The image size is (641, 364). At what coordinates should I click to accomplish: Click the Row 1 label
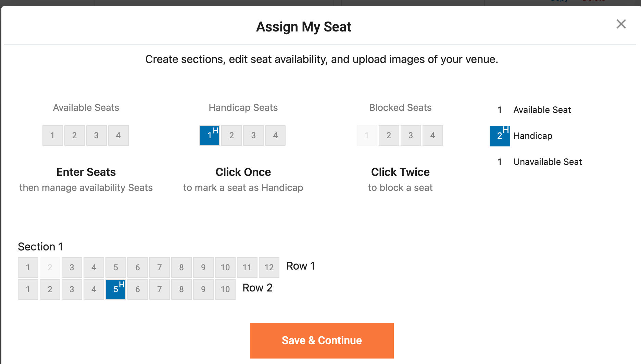[300, 266]
